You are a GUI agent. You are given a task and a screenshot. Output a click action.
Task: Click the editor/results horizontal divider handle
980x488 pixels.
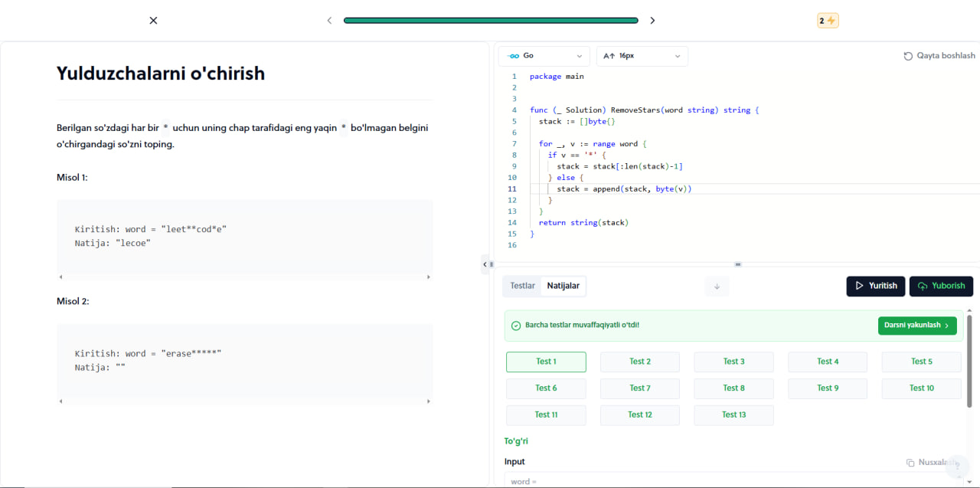point(738,264)
